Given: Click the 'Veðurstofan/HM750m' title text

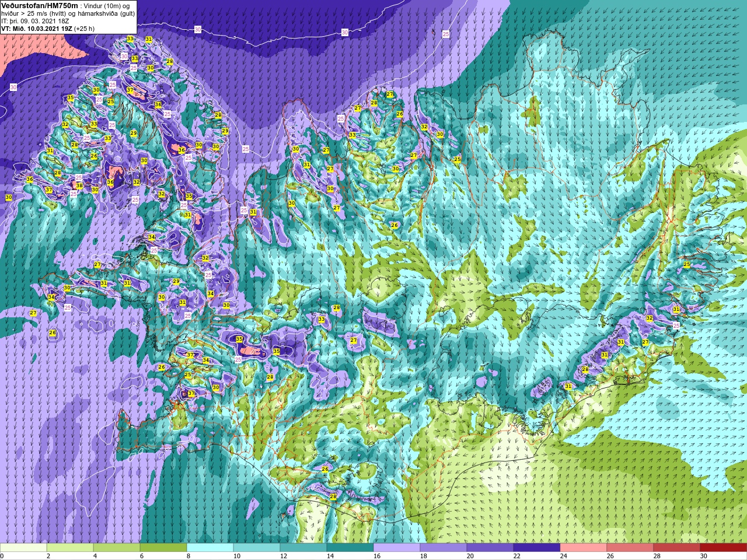Looking at the screenshot, I should pyautogui.click(x=40, y=5).
